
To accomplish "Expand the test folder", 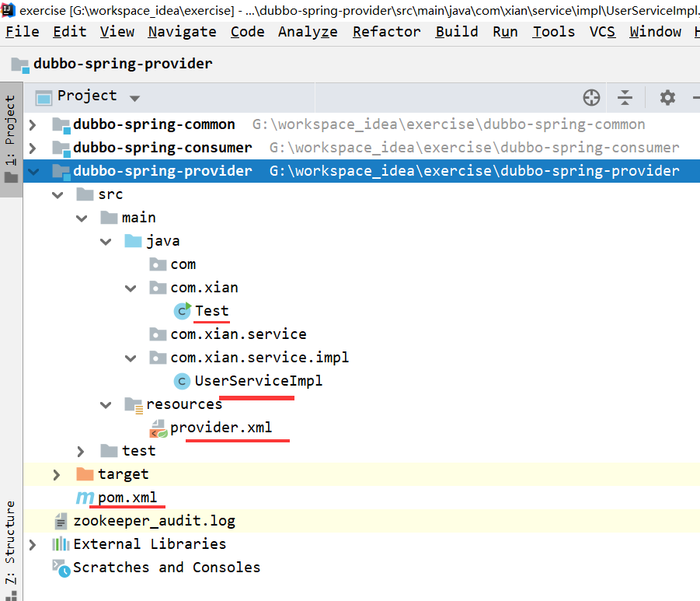I will (x=80, y=451).
